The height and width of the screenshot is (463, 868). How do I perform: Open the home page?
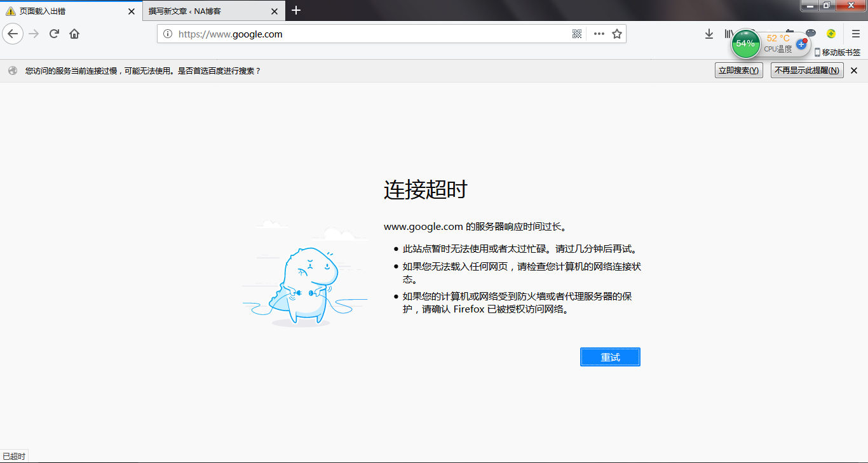(74, 34)
